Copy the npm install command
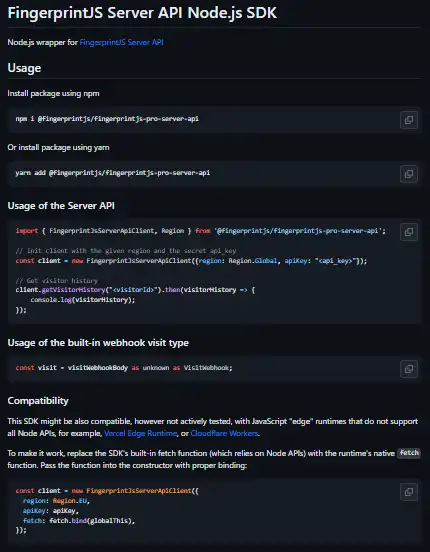Image resolution: width=430 pixels, height=552 pixels. pos(409,120)
